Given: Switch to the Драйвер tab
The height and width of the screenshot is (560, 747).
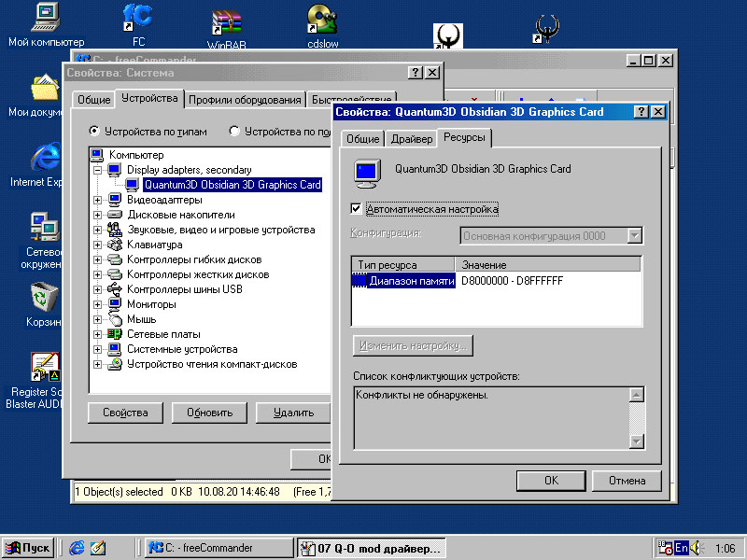Looking at the screenshot, I should [412, 138].
